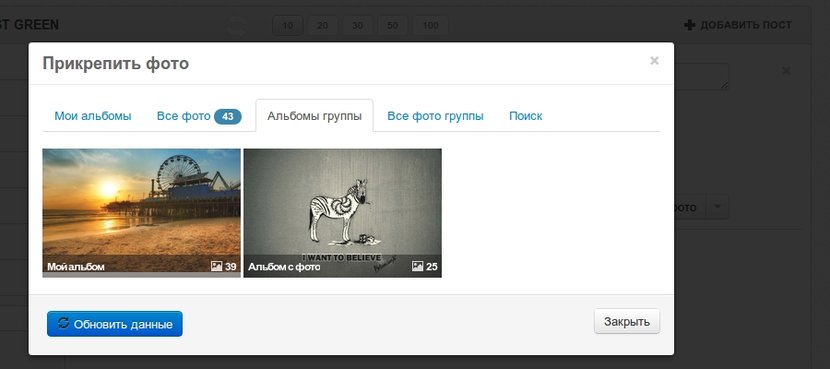The image size is (830, 369).
Task: Open the Альбом с фото zebra thumbnail
Action: click(x=342, y=213)
